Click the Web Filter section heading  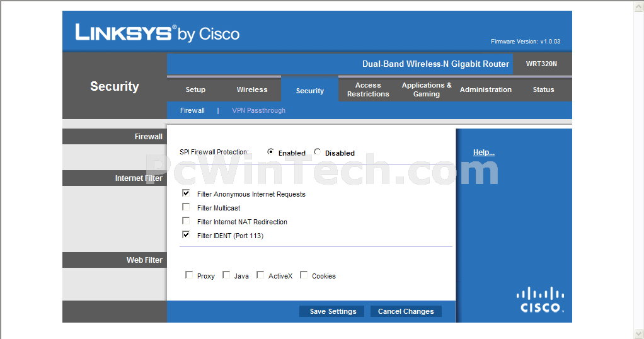click(144, 260)
